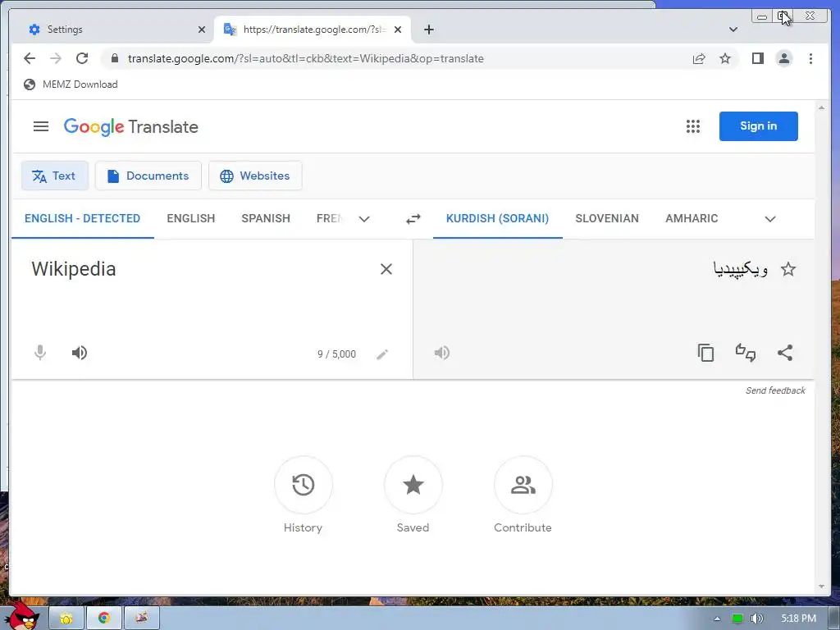Choose English as source language
Viewport: 840px width, 630px height.
click(x=190, y=218)
